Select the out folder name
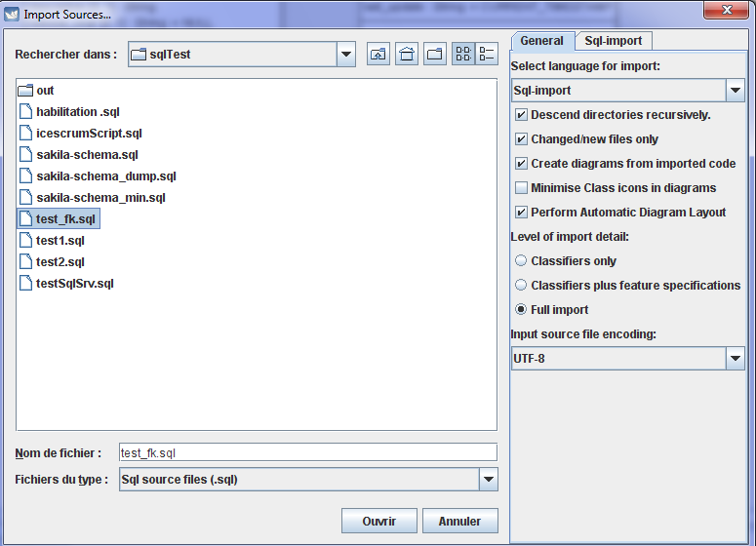 (45, 91)
